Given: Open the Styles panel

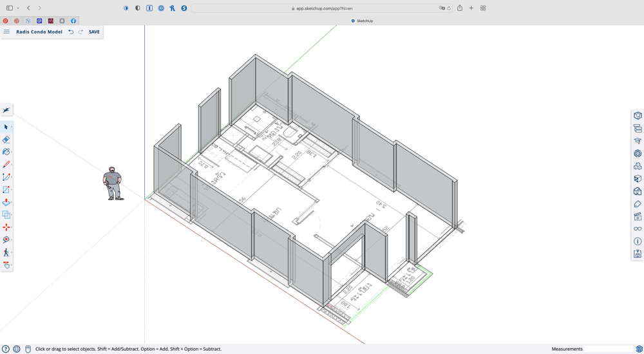Looking at the screenshot, I should (638, 191).
